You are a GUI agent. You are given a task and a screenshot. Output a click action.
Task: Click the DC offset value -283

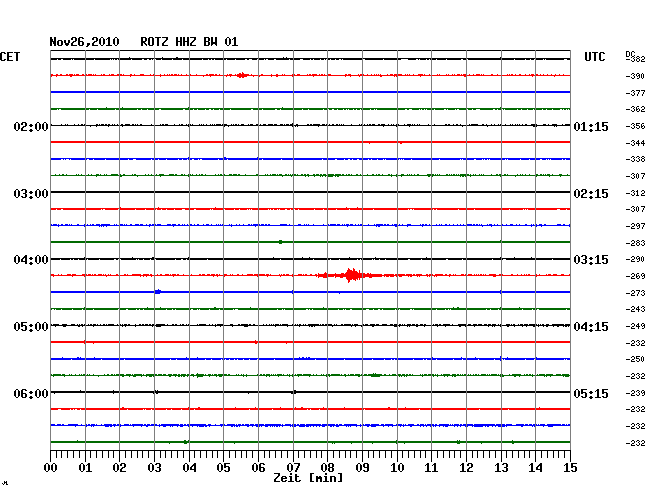(635, 243)
